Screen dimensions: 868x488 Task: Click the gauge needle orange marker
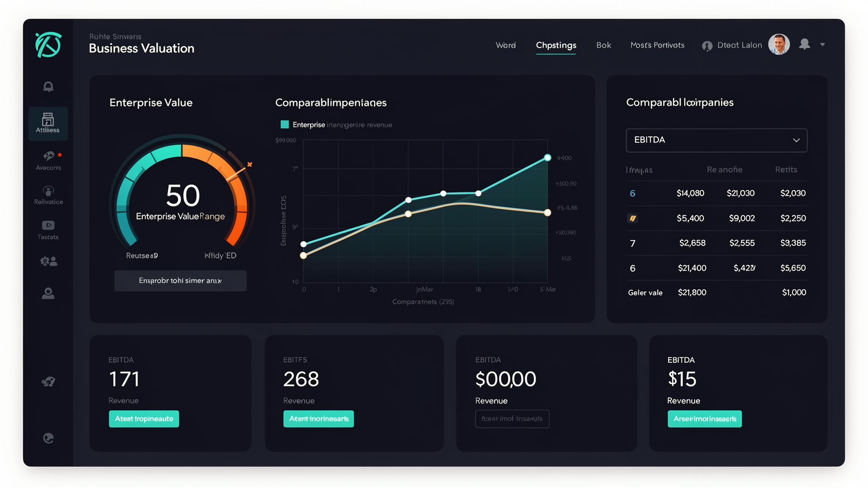(250, 164)
